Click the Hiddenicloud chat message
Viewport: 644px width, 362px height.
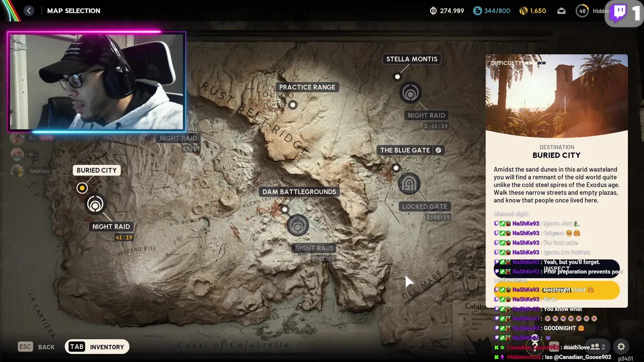pos(553,357)
